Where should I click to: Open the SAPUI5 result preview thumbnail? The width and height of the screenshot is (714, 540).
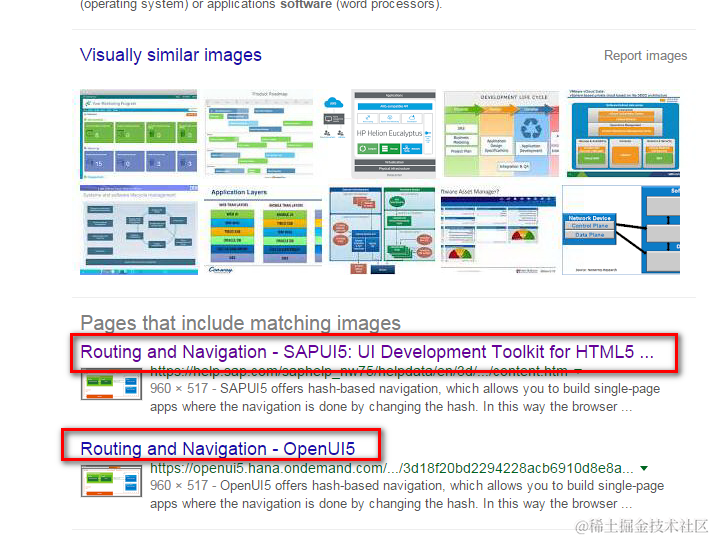pyautogui.click(x=111, y=384)
